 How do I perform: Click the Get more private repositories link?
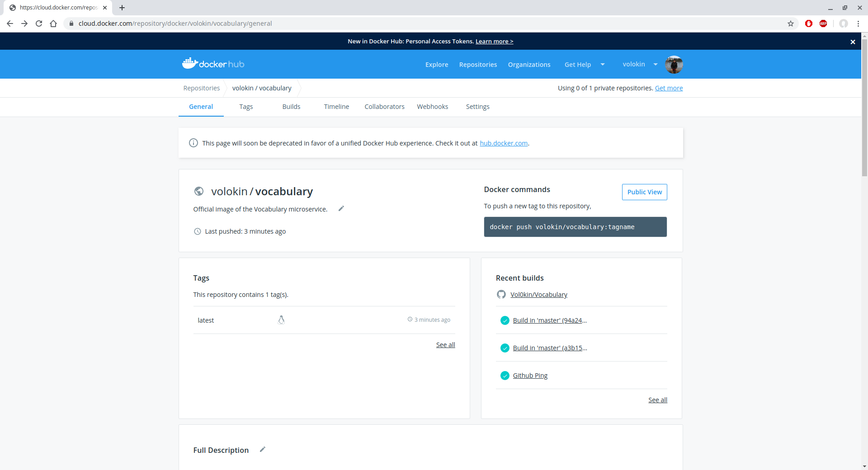click(x=669, y=88)
